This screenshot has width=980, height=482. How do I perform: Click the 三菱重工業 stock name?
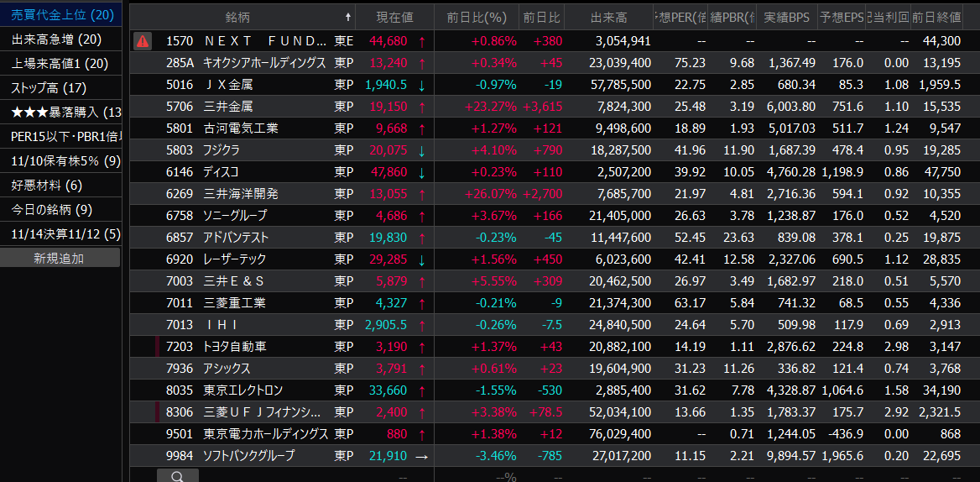click(235, 302)
